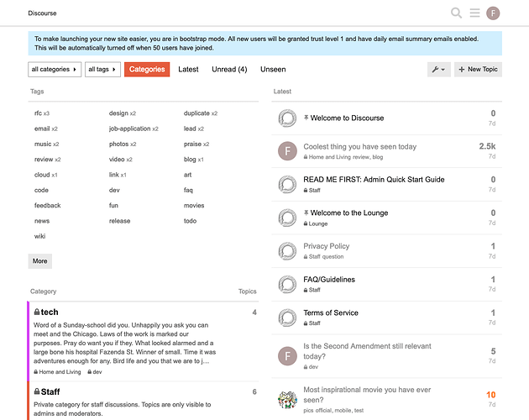Open the question tag under Privacy Policy
The width and height of the screenshot is (529, 420).
(333, 256)
